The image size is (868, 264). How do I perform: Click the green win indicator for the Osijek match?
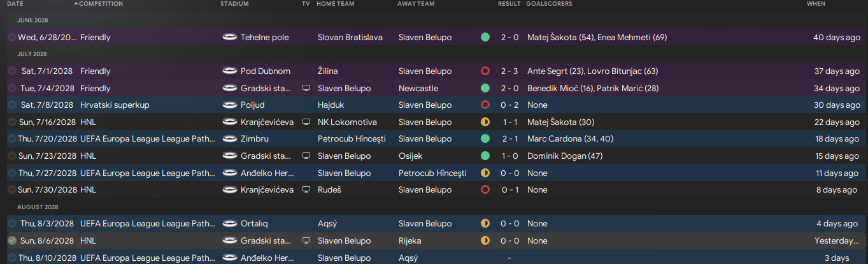point(485,156)
